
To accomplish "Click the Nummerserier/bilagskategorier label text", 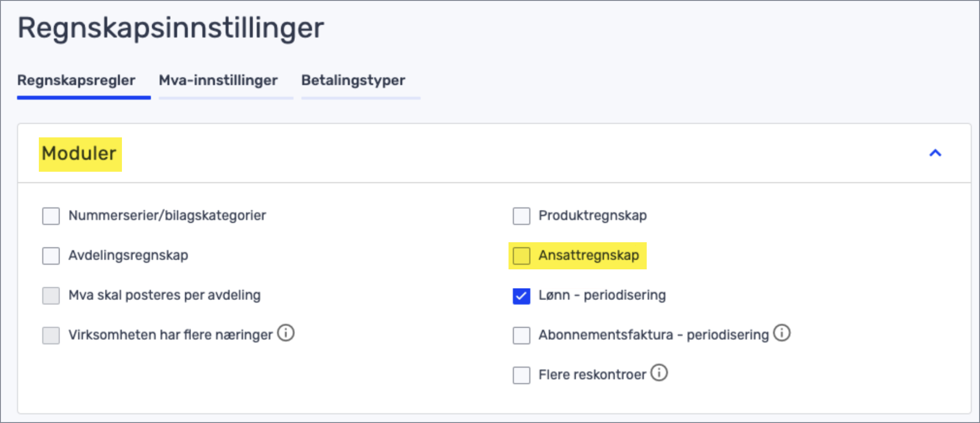I will (x=167, y=216).
